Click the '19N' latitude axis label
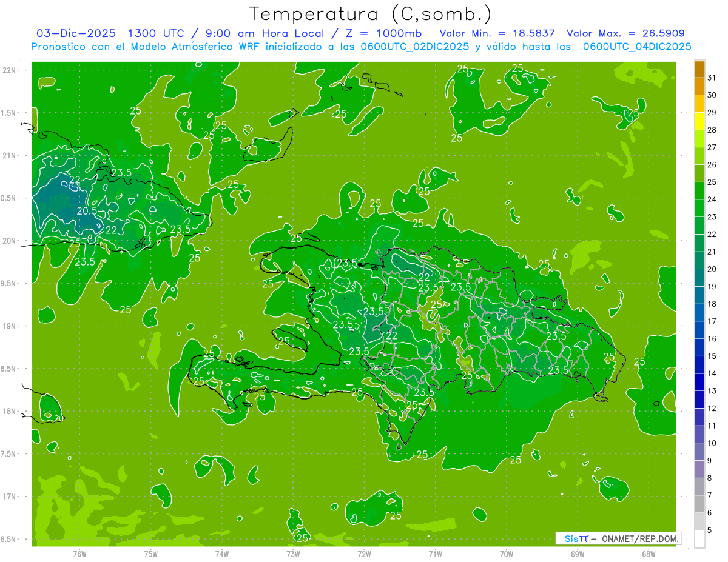 coord(10,326)
